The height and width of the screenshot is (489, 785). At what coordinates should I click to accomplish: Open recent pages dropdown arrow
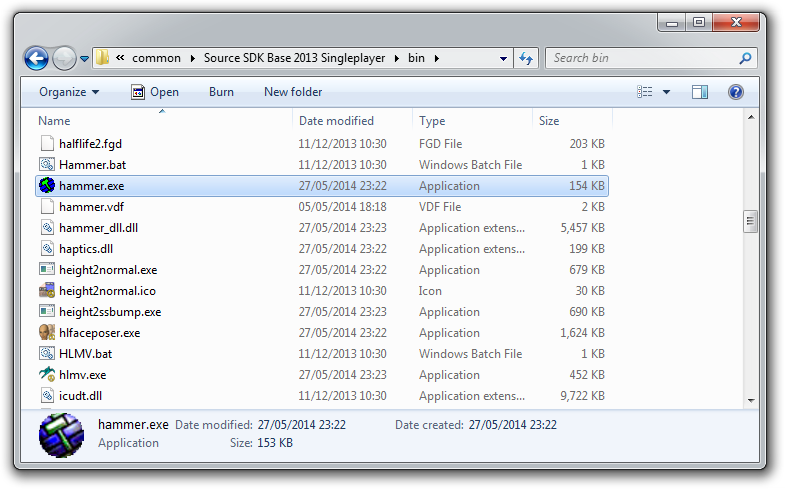[84, 59]
